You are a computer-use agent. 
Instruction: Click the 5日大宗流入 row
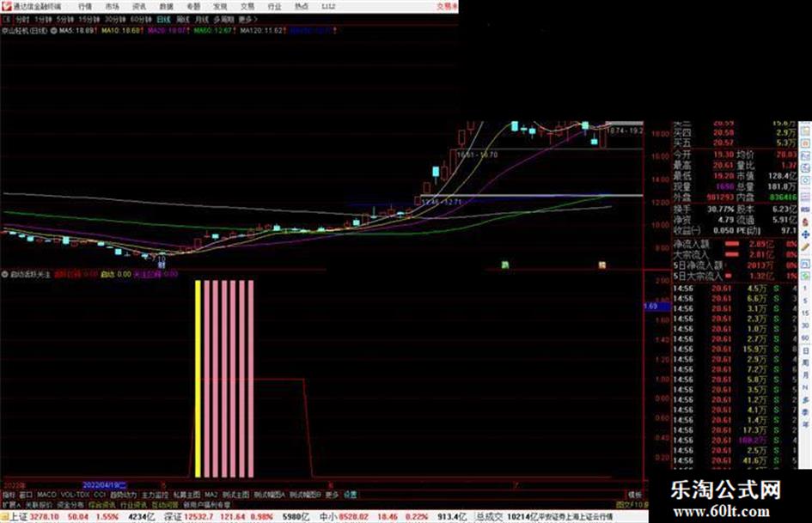click(735, 276)
